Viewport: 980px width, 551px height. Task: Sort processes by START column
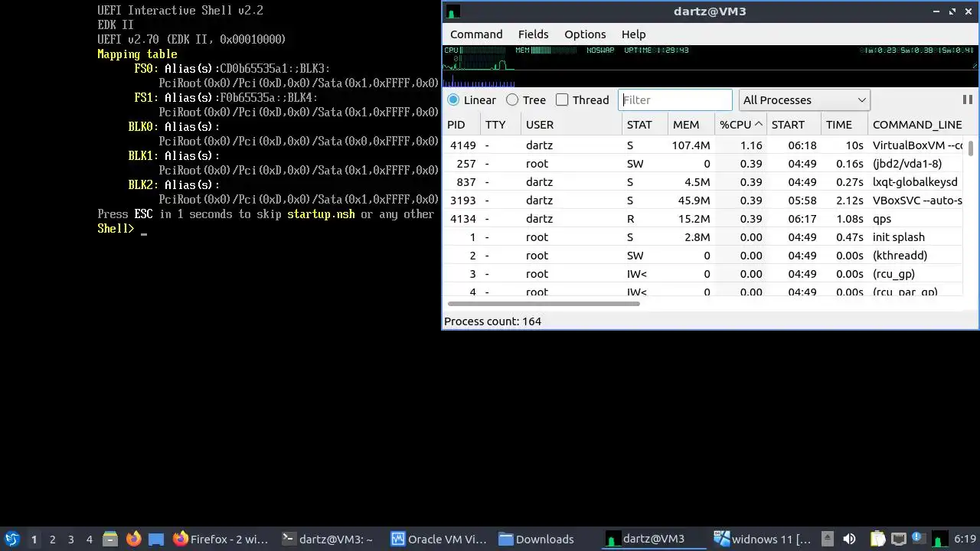coord(794,125)
